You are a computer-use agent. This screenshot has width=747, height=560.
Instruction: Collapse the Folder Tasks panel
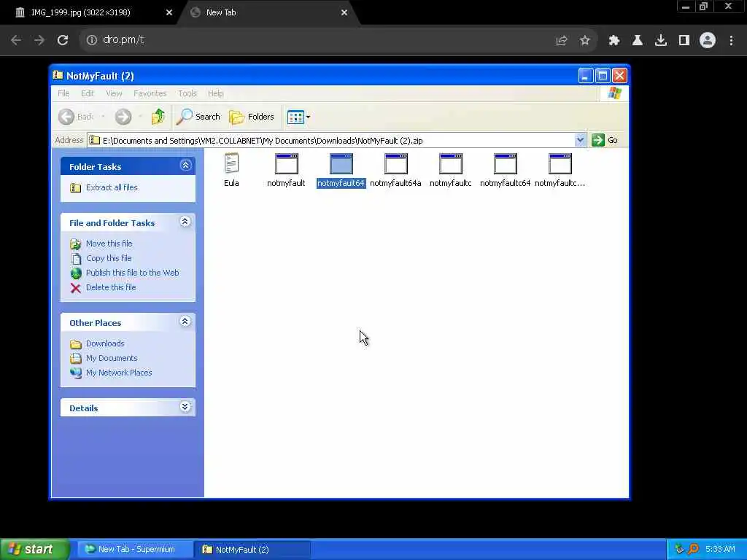(x=185, y=166)
